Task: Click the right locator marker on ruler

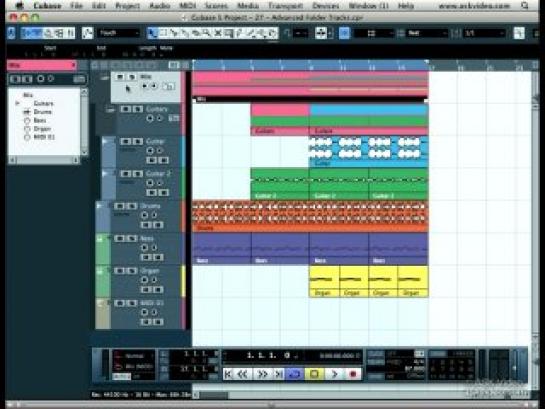Action: coord(428,62)
